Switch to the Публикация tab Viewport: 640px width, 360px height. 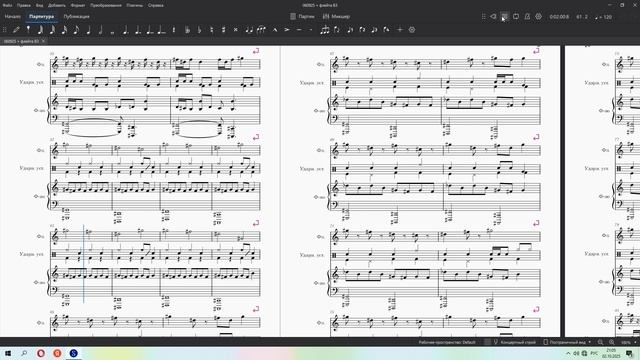tap(76, 17)
